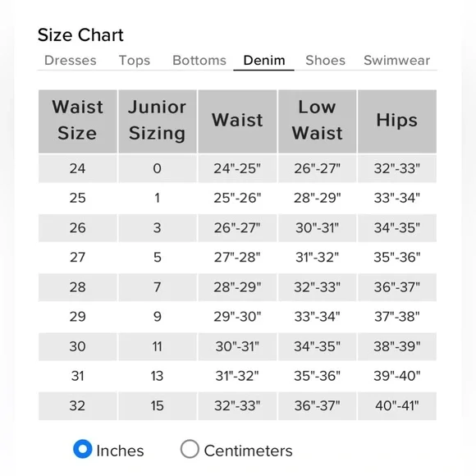Screen dimensions: 476x476
Task: Click the Junior Sizing column header
Action: (158, 121)
